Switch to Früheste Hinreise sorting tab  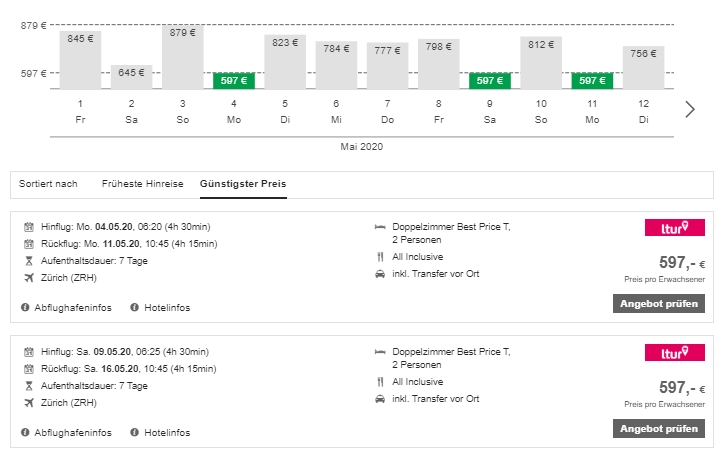pos(143,184)
